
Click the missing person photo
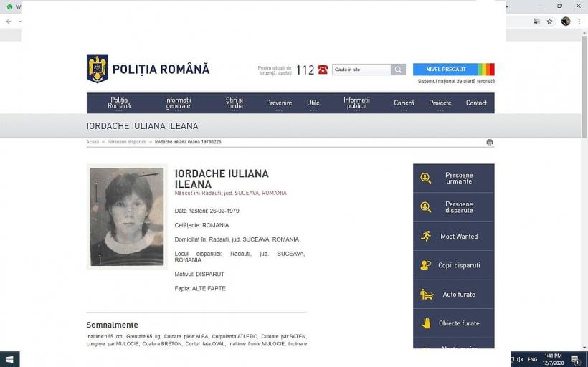tap(127, 216)
